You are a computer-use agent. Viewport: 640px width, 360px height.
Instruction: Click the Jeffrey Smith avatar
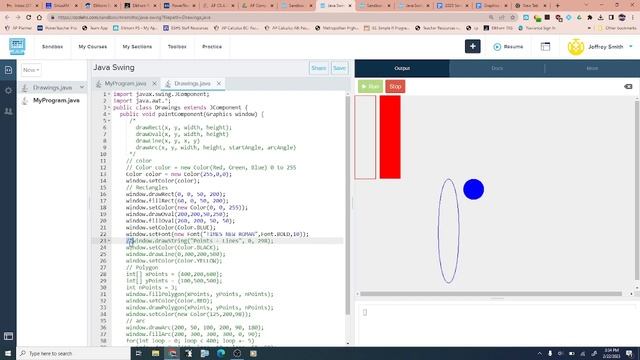(x=576, y=47)
